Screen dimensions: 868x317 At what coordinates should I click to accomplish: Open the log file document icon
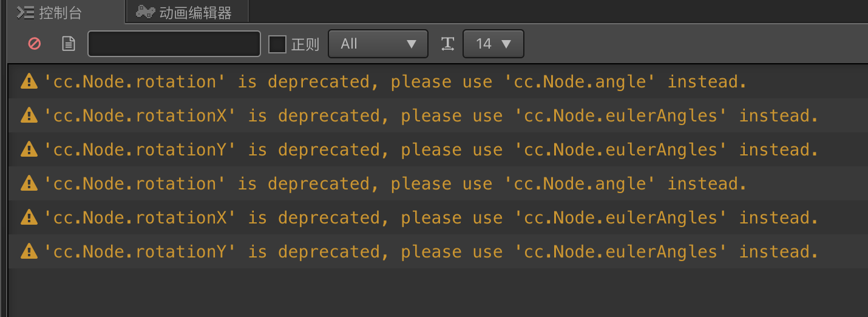pos(69,44)
